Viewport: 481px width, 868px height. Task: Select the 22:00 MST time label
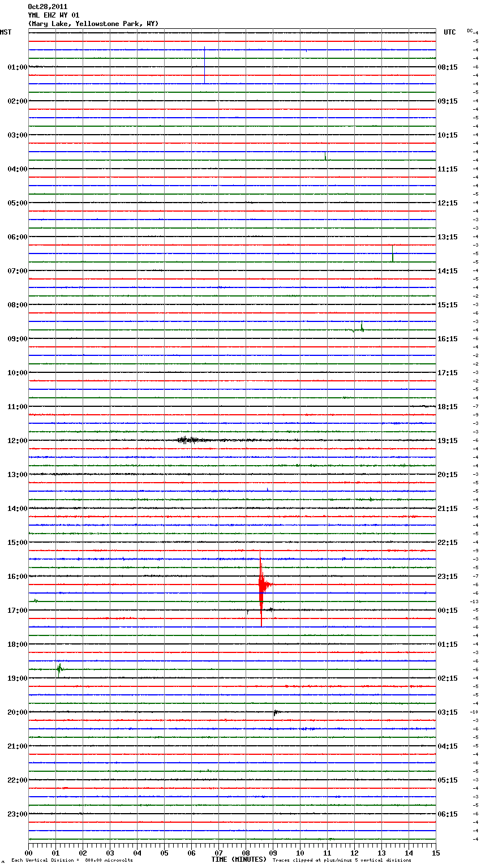point(18,780)
